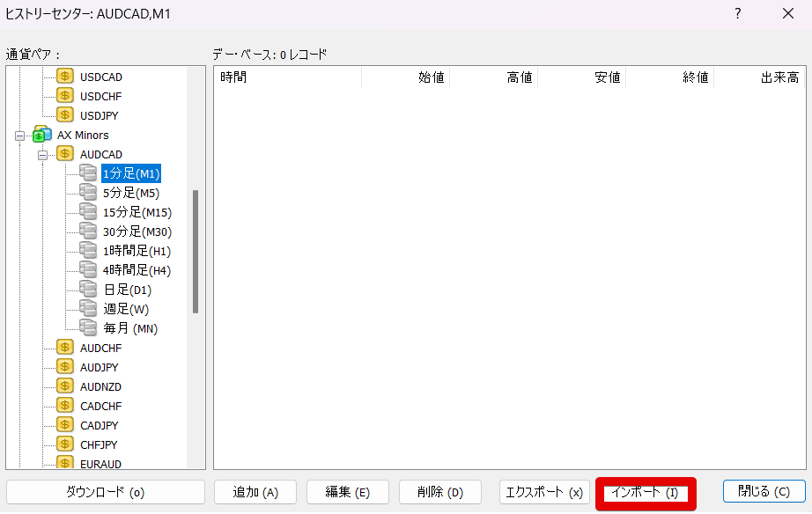Select the 30分足(M30) timeframe
The width and height of the screenshot is (812, 514).
click(137, 231)
